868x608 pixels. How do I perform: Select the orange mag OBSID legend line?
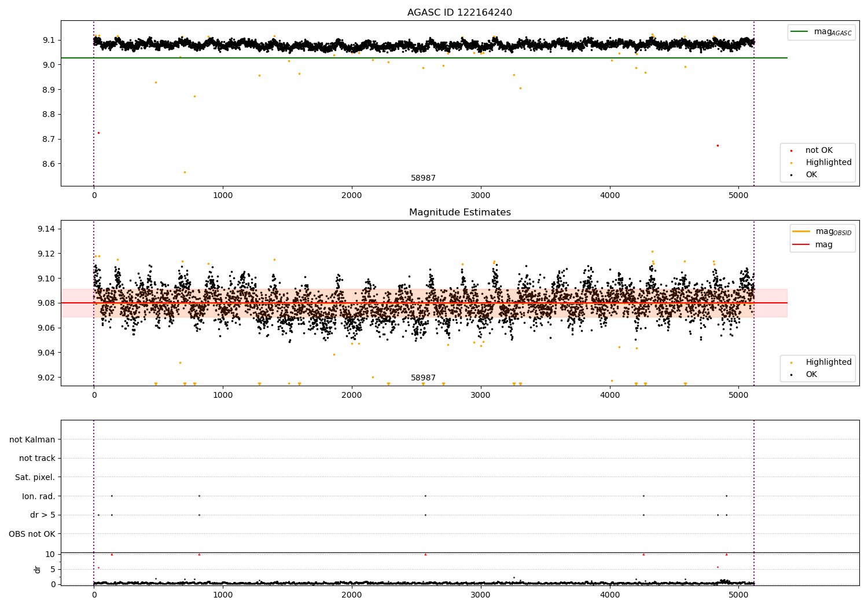(801, 232)
